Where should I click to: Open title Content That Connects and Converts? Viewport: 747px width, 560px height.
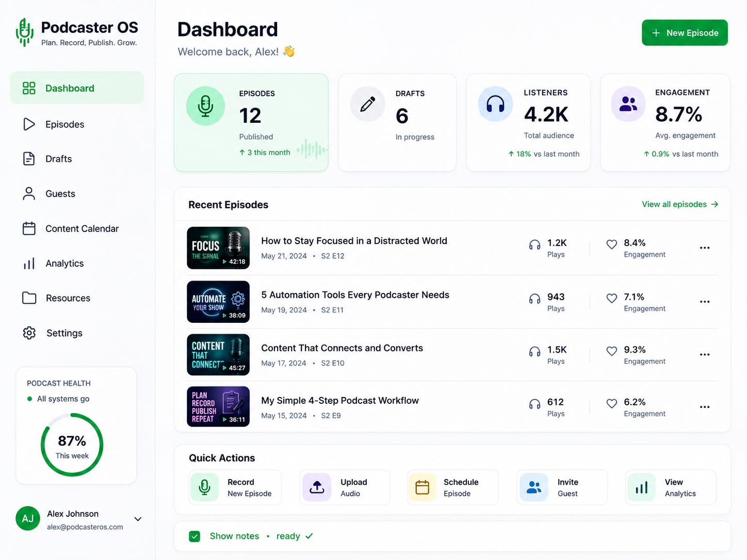tap(342, 348)
